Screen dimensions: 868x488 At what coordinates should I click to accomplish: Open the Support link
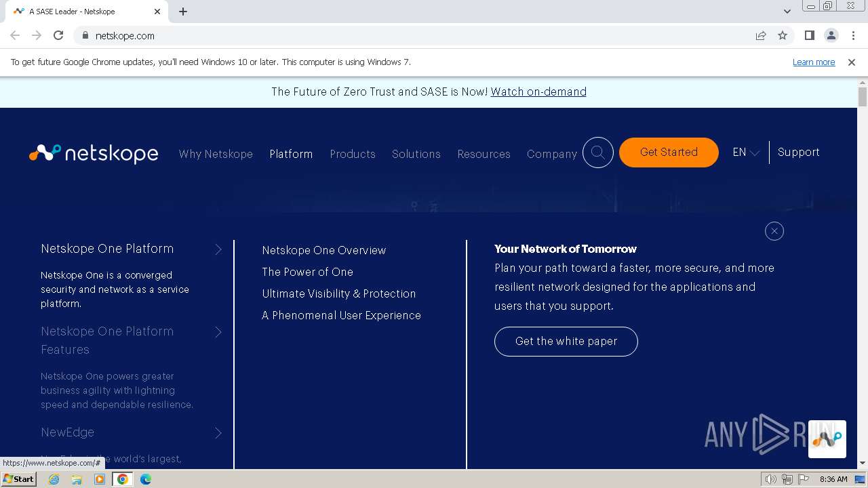tap(799, 152)
